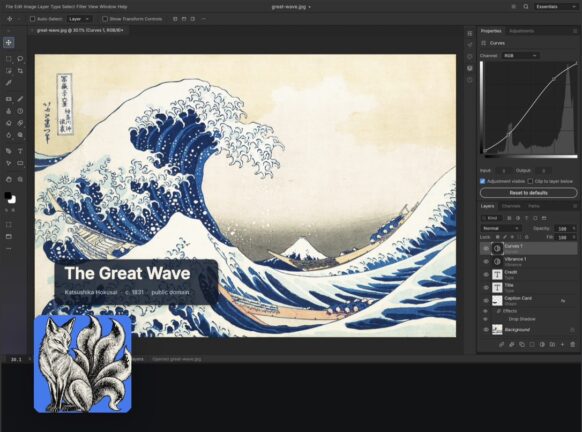
Task: Open the Help menu
Action: coord(122,6)
